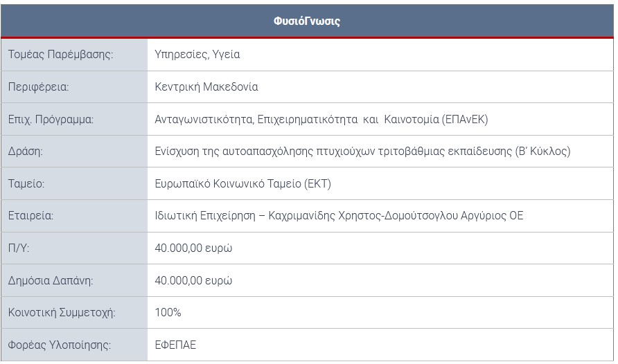Select the Εταιρεία label cell
This screenshot has height=364, width=618.
click(x=74, y=216)
